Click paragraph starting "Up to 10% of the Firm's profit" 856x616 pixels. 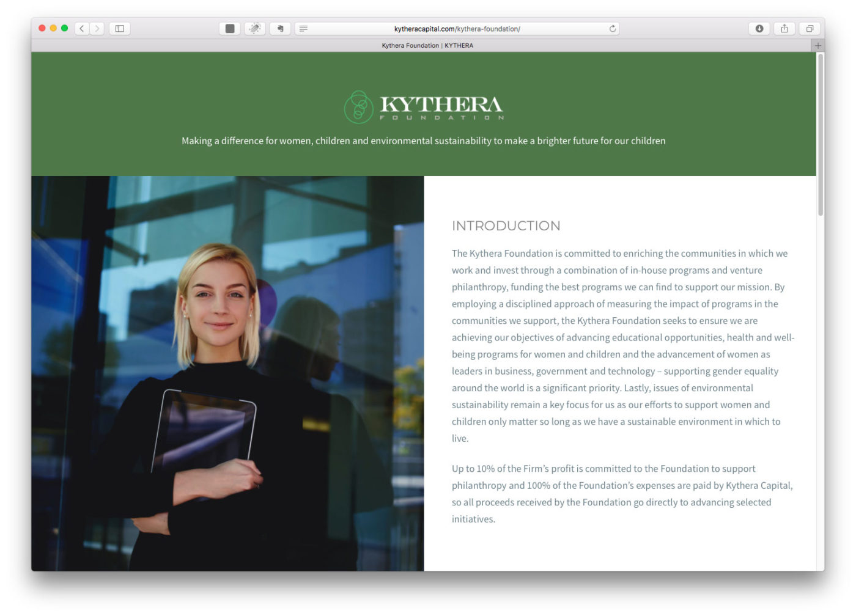pyautogui.click(x=622, y=494)
